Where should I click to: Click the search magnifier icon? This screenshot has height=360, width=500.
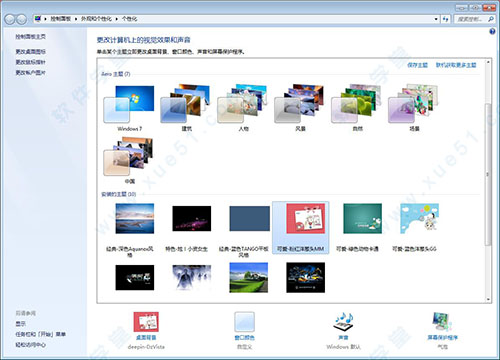pyautogui.click(x=491, y=19)
